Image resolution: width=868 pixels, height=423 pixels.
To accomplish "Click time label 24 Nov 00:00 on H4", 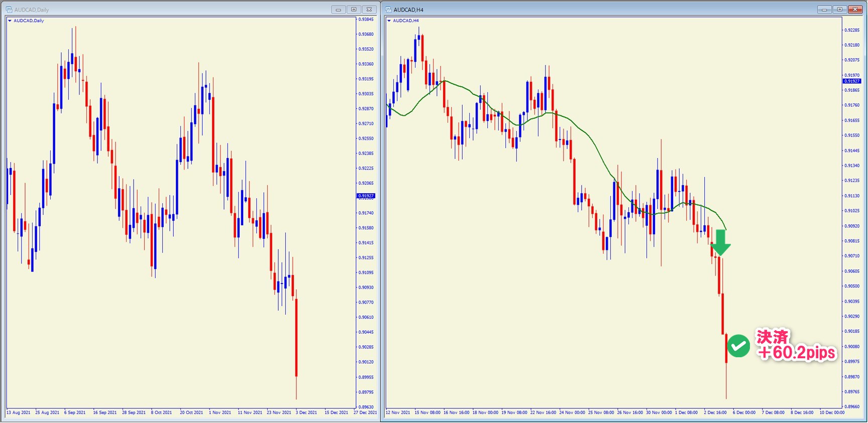I will point(572,412).
